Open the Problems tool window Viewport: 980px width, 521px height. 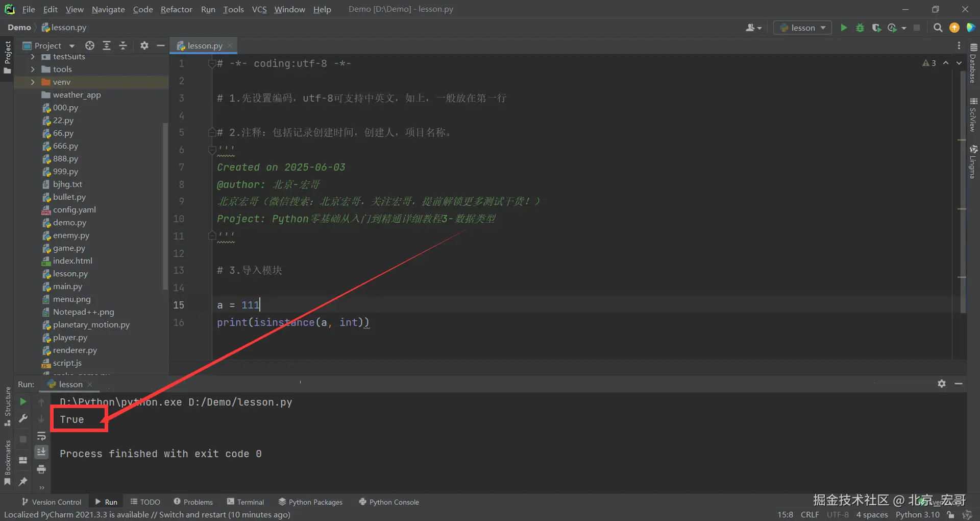[x=193, y=502]
